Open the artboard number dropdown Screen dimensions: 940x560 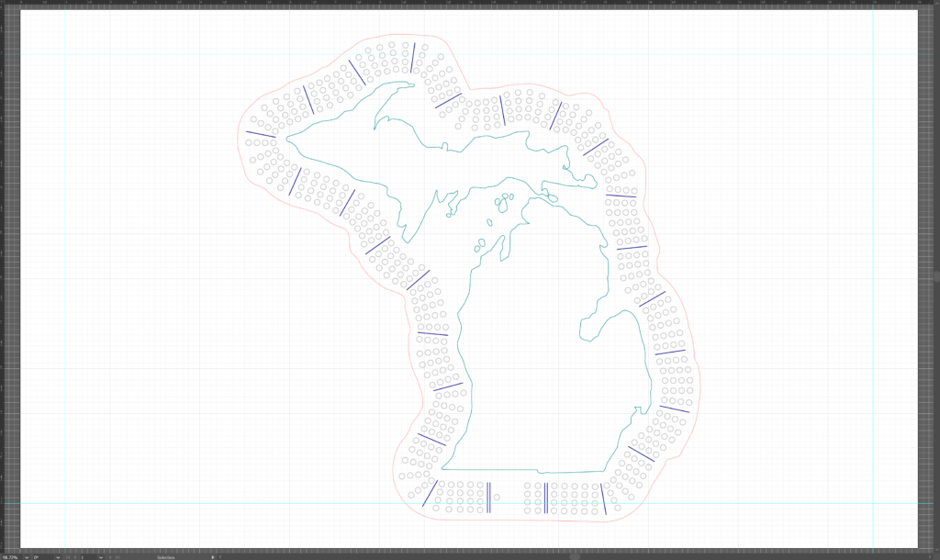pyautogui.click(x=100, y=557)
